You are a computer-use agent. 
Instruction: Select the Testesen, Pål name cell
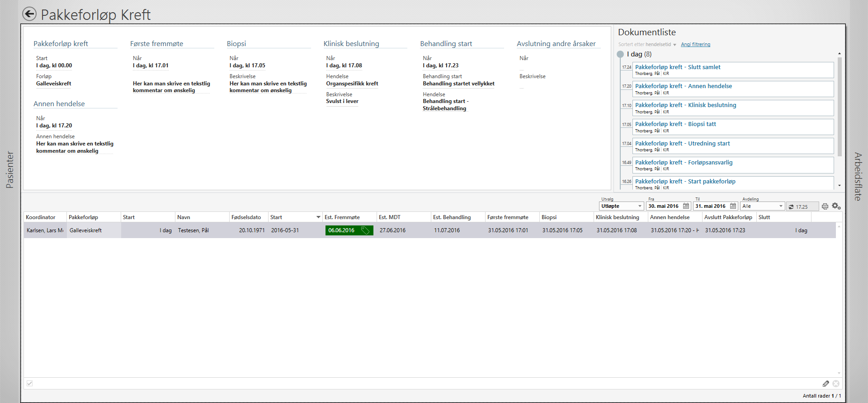[202, 230]
